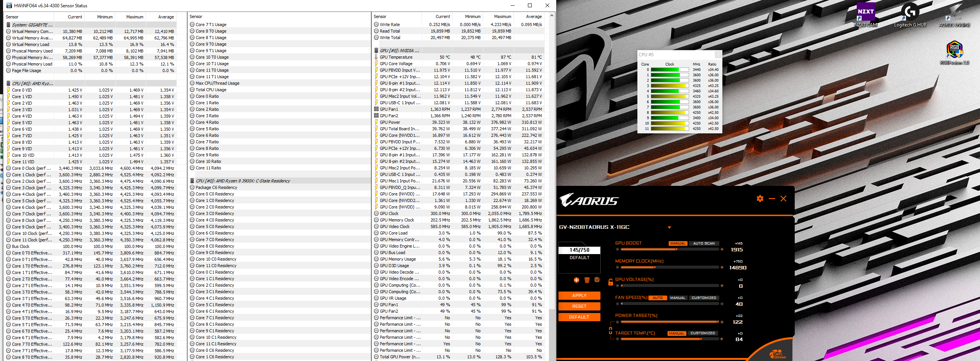Viewport: 980px width, 361px height.
Task: Select the Total CPU Usage row
Action: coord(279,90)
